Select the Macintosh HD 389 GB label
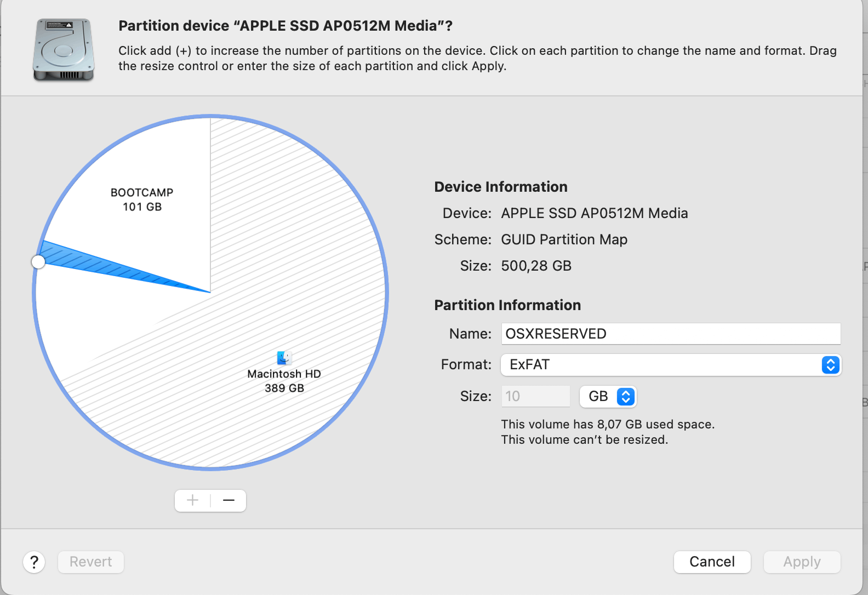The image size is (868, 595). tap(284, 381)
